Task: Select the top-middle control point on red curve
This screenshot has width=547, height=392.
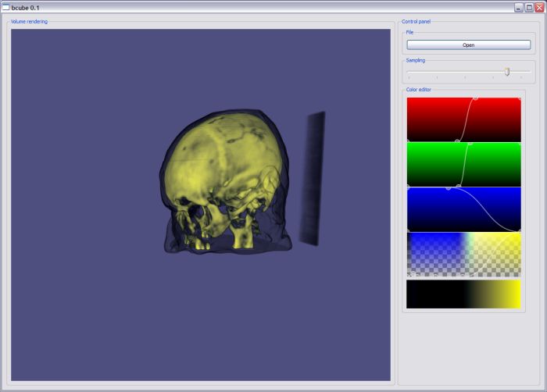Action: click(476, 98)
